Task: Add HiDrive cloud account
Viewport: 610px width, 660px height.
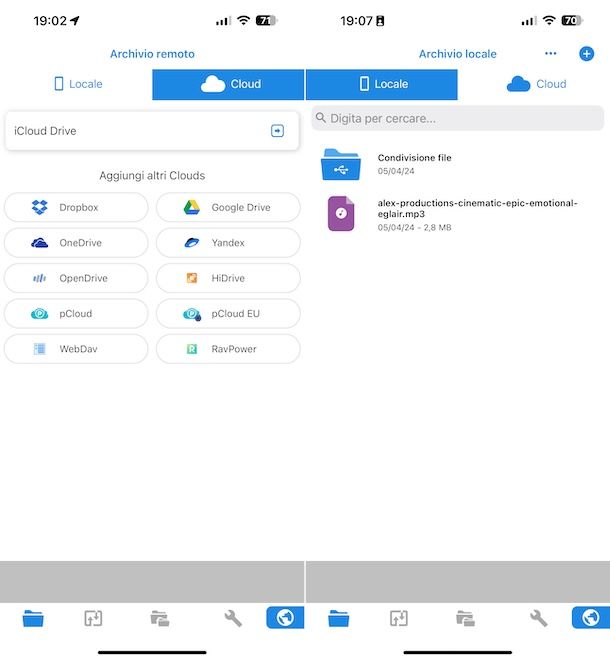Action: coord(228,278)
